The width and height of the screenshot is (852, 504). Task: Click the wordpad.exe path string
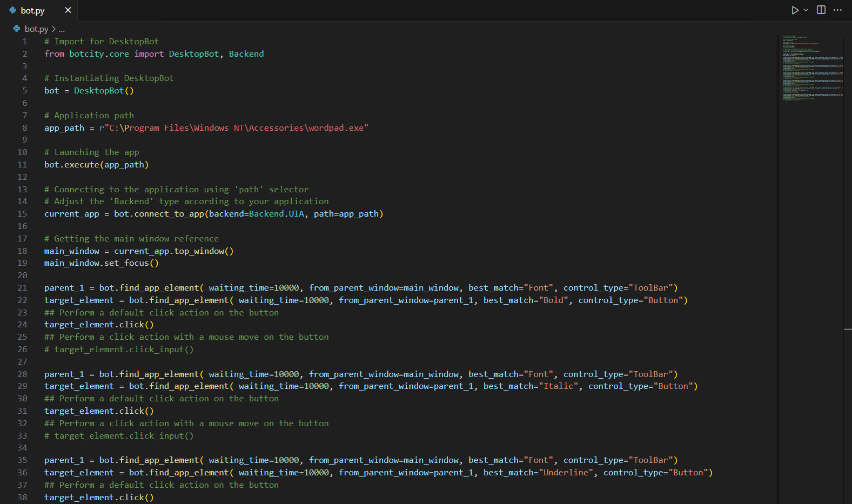(x=234, y=128)
